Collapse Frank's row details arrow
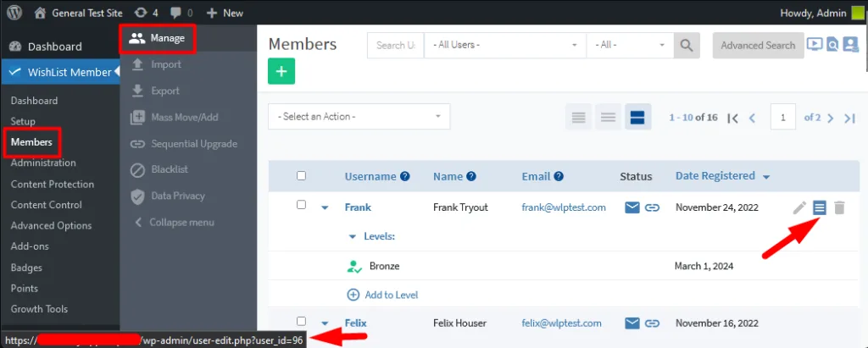This screenshot has height=348, width=868. [x=325, y=208]
